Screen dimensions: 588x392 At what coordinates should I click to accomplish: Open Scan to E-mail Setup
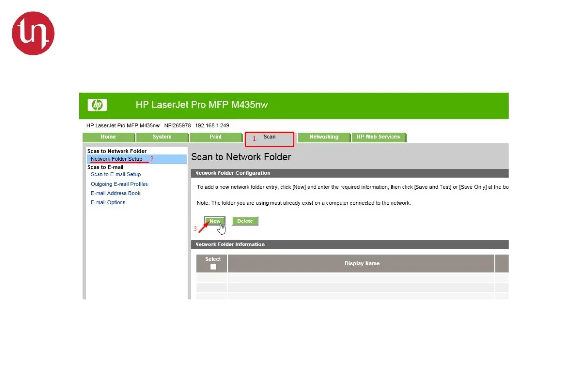click(x=116, y=174)
